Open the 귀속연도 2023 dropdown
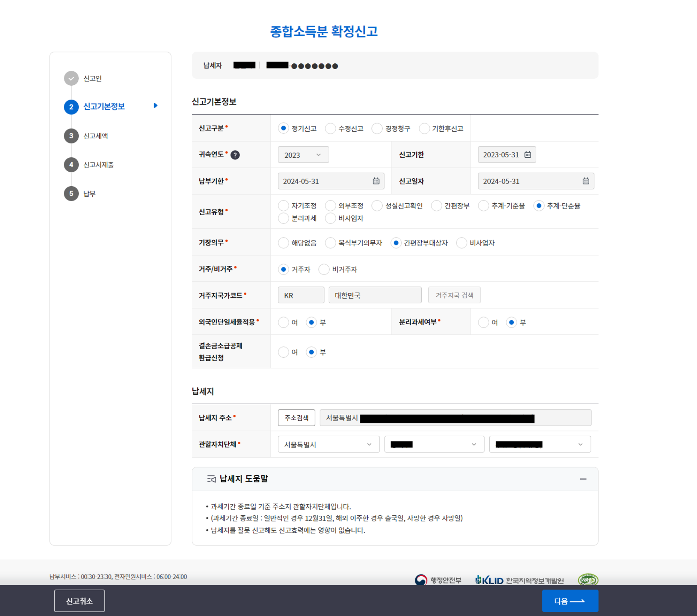 (x=303, y=155)
